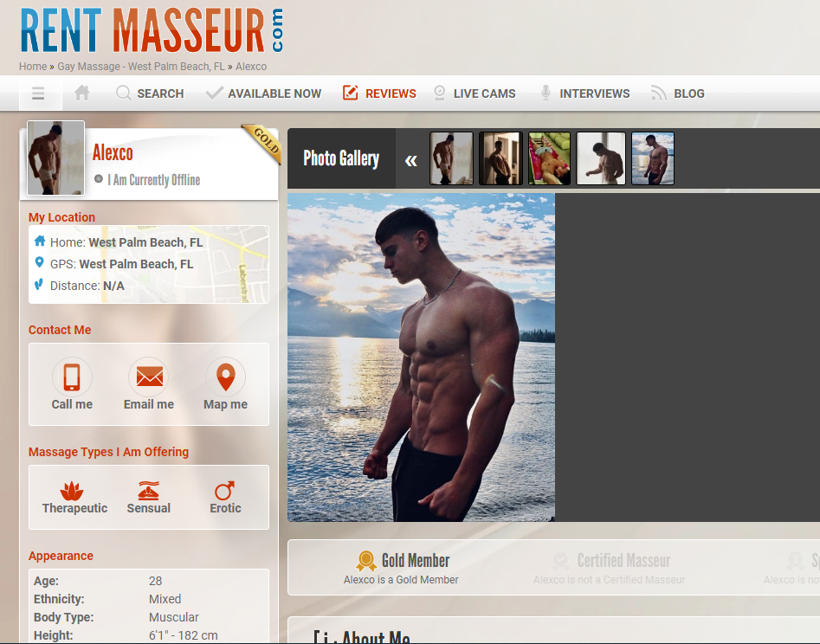The height and width of the screenshot is (644, 820).
Task: Click the Search magnifier icon
Action: tap(124, 93)
